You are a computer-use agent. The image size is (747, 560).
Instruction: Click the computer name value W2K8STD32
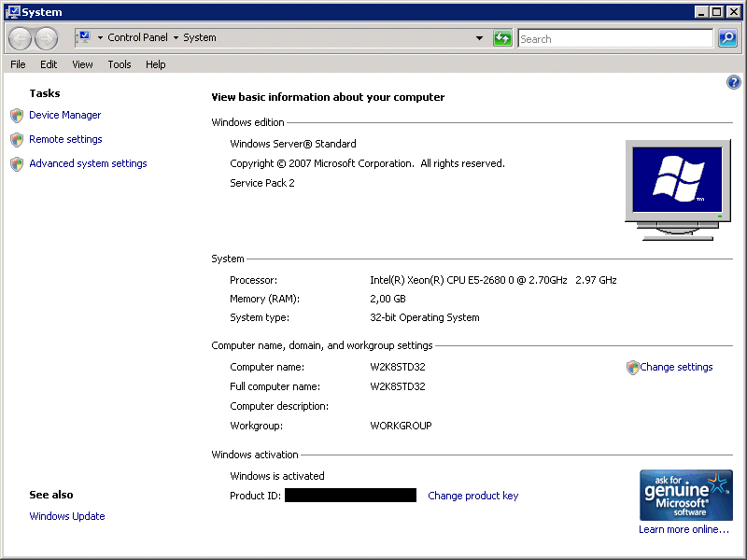click(398, 367)
